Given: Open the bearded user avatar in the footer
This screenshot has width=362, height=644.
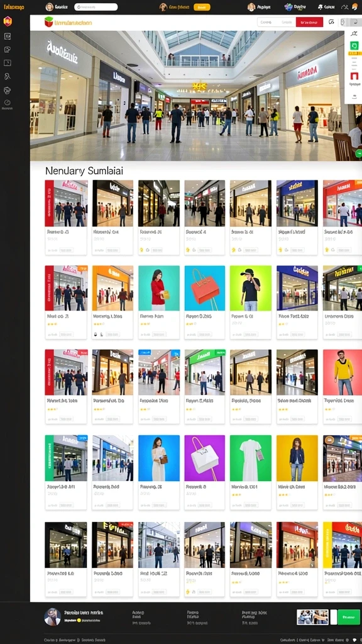Looking at the screenshot, I should point(53,617).
